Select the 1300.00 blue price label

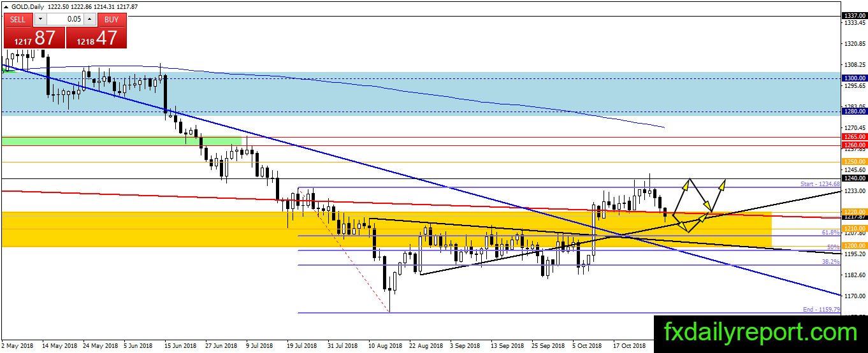(x=854, y=78)
